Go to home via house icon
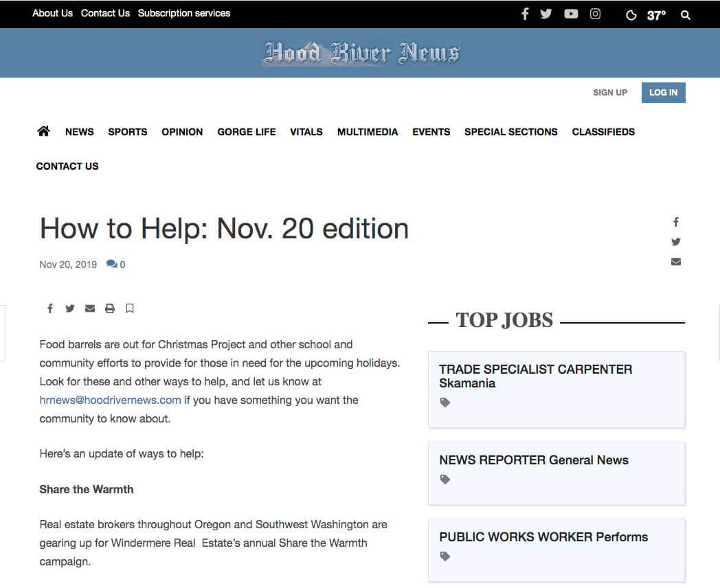720x588 pixels. coord(43,131)
